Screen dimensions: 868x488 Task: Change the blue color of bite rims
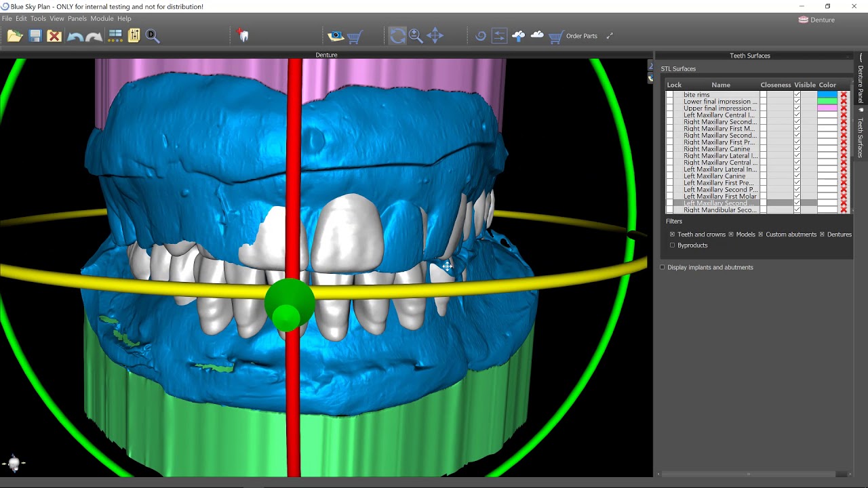(x=827, y=95)
